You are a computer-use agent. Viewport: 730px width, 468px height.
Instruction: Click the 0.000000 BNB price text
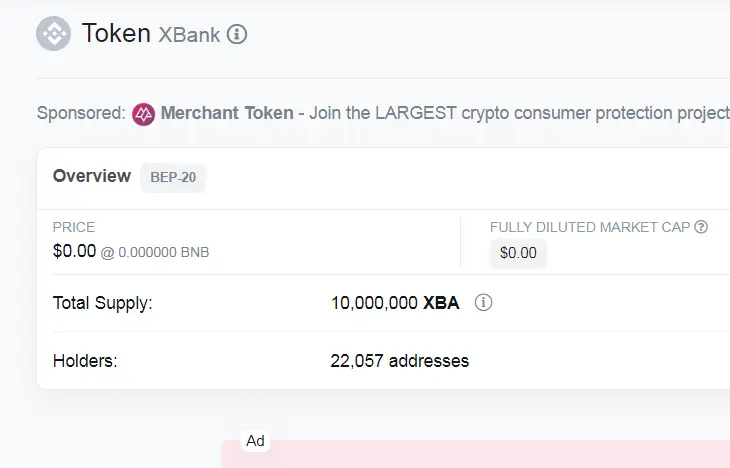click(163, 252)
